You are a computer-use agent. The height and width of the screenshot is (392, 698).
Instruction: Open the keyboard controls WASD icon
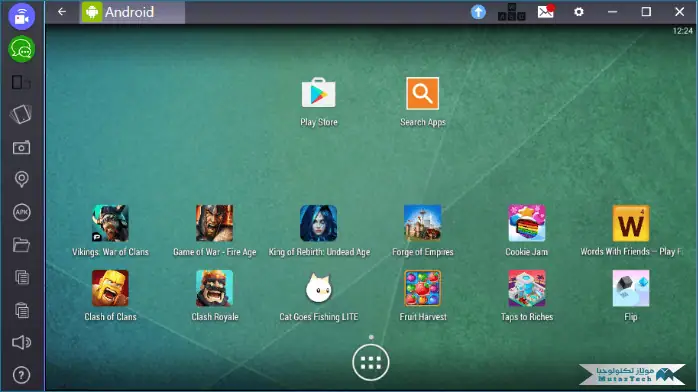point(512,12)
